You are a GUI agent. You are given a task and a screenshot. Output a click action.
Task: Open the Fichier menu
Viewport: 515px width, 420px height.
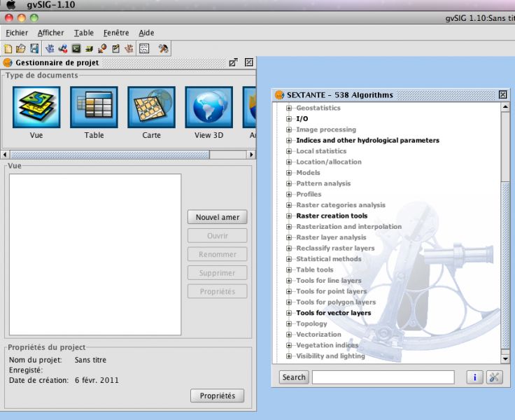(x=17, y=33)
